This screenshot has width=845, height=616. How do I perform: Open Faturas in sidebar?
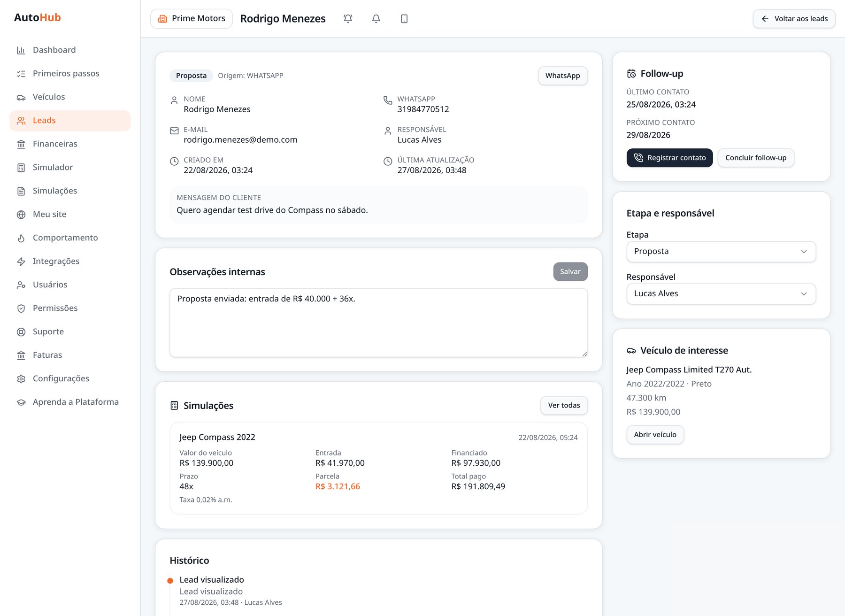coord(70,355)
